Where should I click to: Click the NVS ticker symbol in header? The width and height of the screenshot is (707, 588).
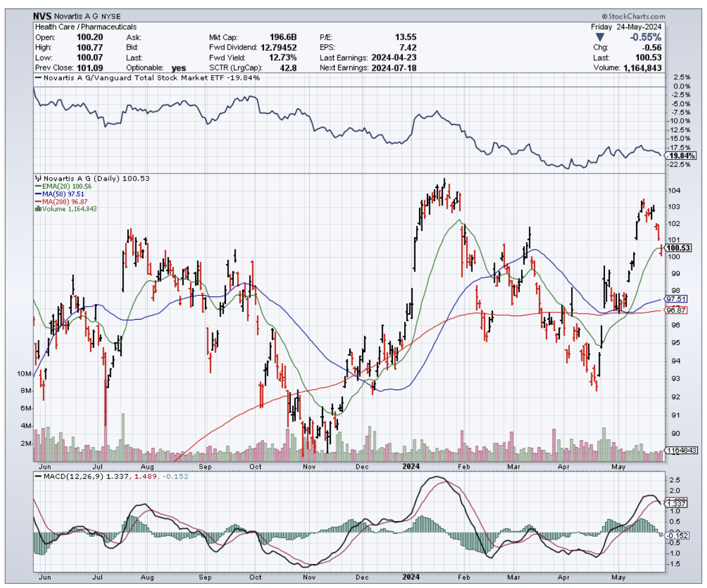(43, 17)
